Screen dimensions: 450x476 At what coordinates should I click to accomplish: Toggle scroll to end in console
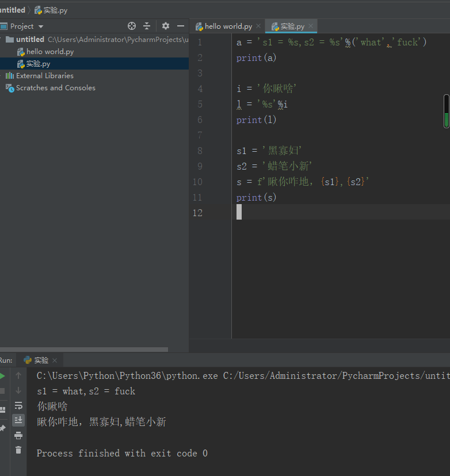click(18, 420)
